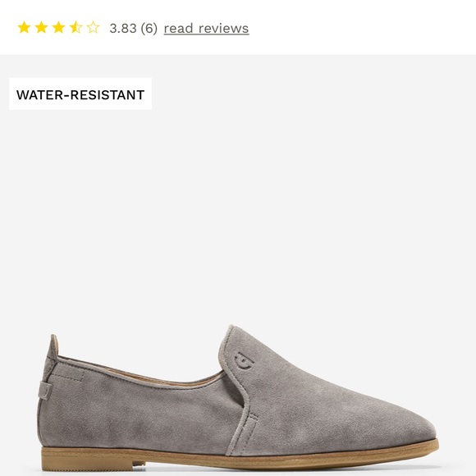Click the embossed logo on shoe vamp
476x476 pixels.
click(244, 361)
